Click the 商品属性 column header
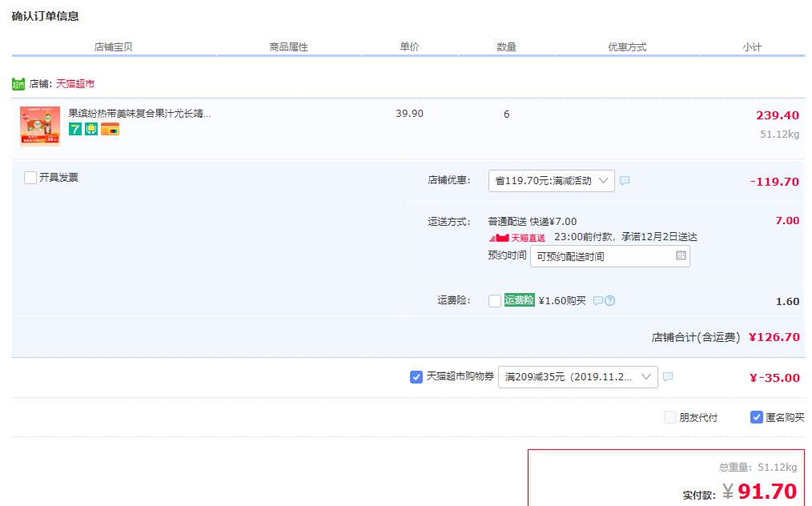Viewport: 812px width, 506px height. coord(288,47)
